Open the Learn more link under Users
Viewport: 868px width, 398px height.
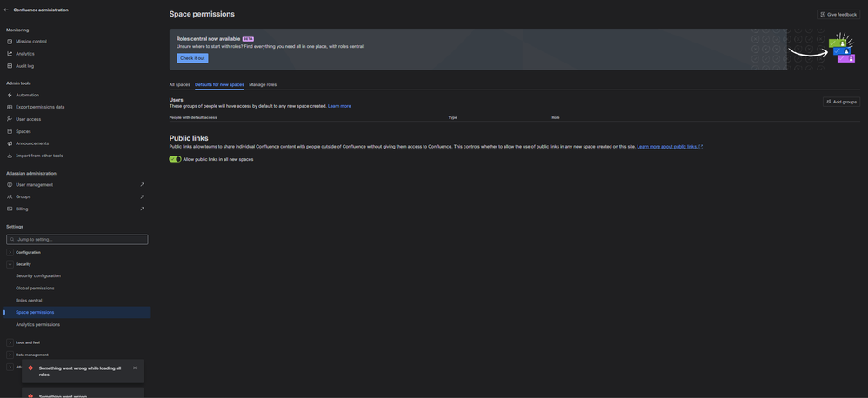coord(339,106)
